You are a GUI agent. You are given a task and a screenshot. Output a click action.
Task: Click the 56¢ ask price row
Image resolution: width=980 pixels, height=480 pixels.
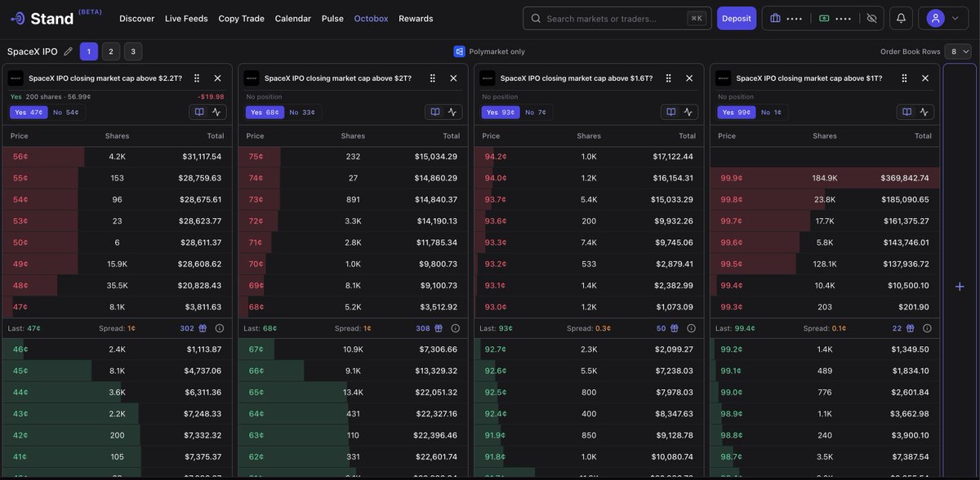click(x=117, y=156)
